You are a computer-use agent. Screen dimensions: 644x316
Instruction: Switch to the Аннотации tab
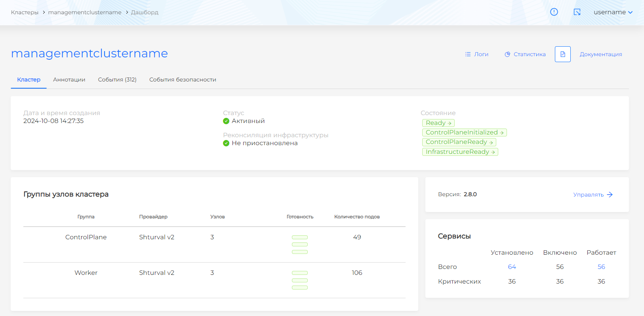point(69,79)
